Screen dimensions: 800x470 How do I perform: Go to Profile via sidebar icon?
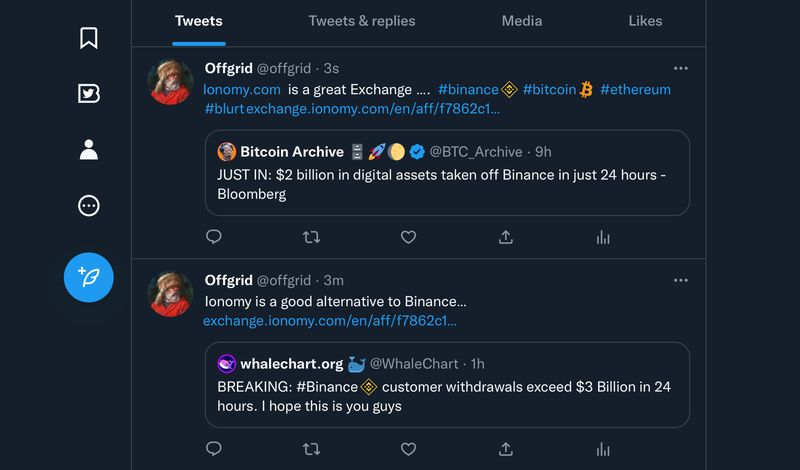pyautogui.click(x=88, y=150)
